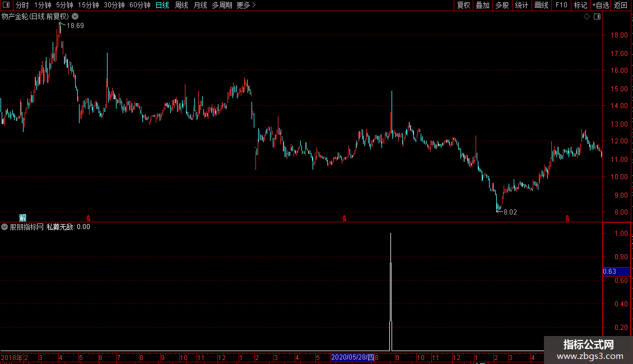Viewport: 633px width, 364px height.
Task: Click the 解 marker below the price chart
Action: pyautogui.click(x=22, y=218)
